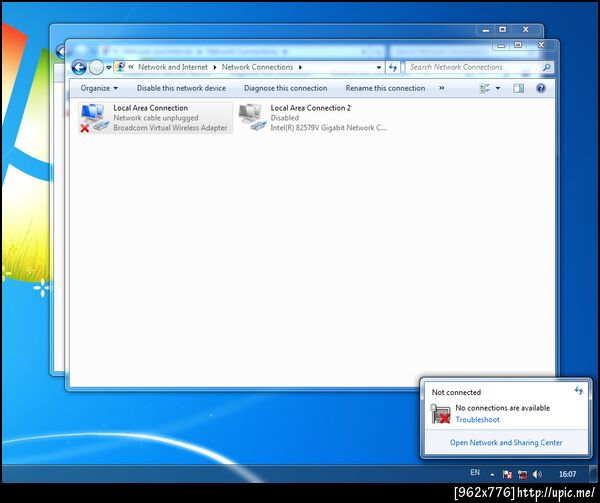600x503 pixels.
Task: Go back with the Back arrow button
Action: coord(79,68)
